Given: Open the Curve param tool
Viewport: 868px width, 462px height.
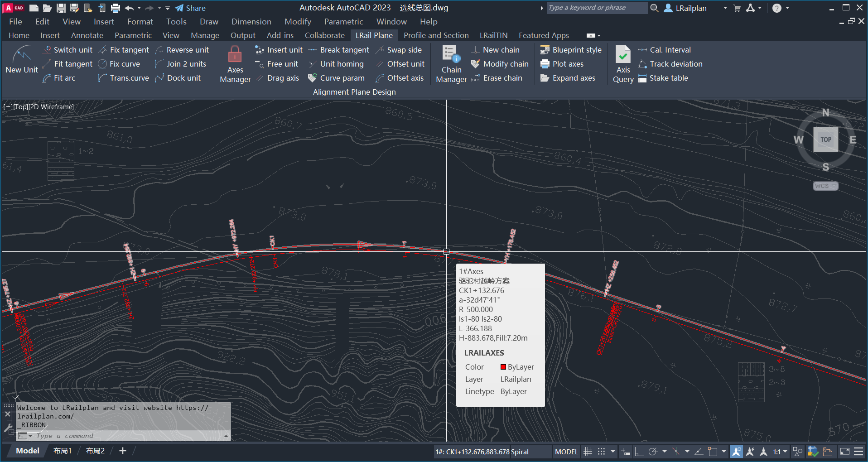Looking at the screenshot, I should click(x=337, y=78).
